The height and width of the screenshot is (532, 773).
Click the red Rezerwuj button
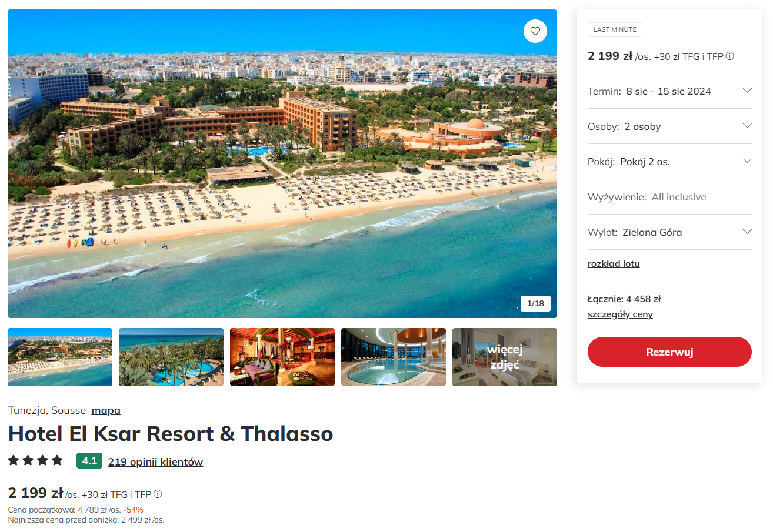(x=669, y=352)
